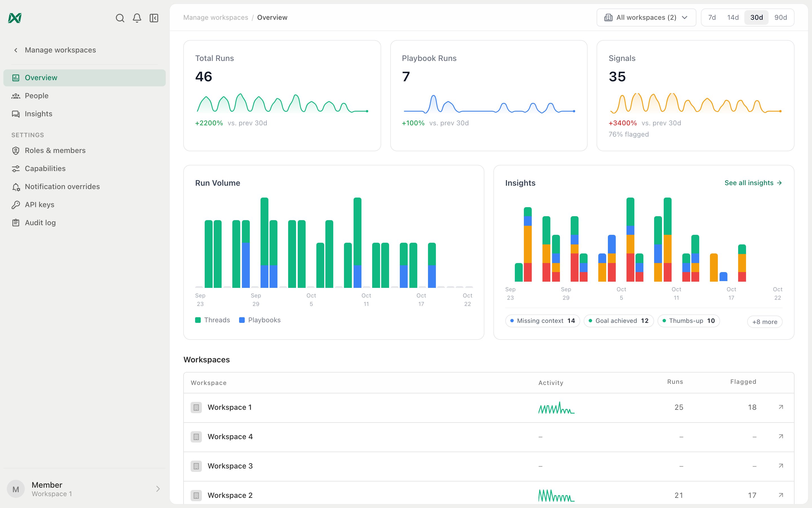This screenshot has height=508, width=812.
Task: Collapse the sidebar panel icon
Action: 154,18
